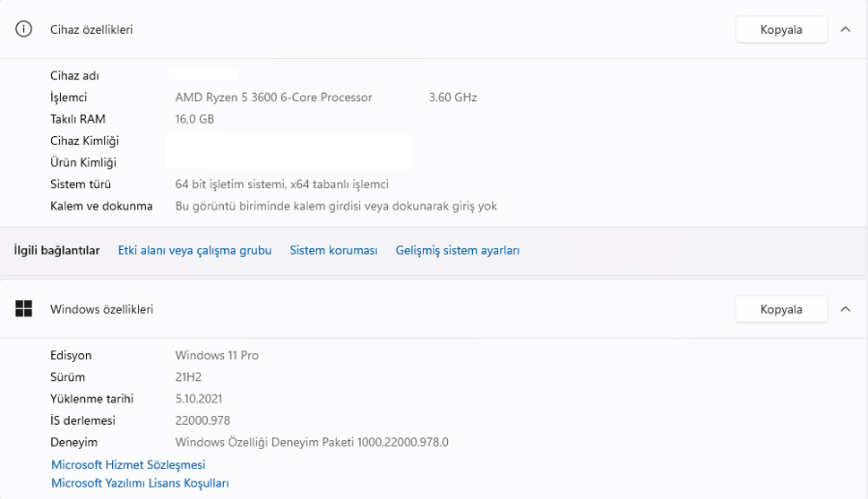The height and width of the screenshot is (499, 868).
Task: Copy Windows specs with Kopyala in Windows özellikleri
Action: [781, 309]
